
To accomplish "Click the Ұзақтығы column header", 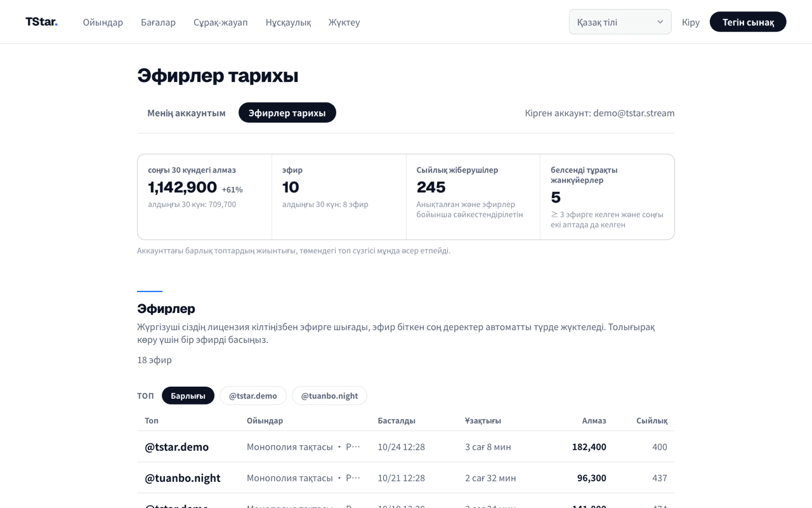I will click(483, 420).
